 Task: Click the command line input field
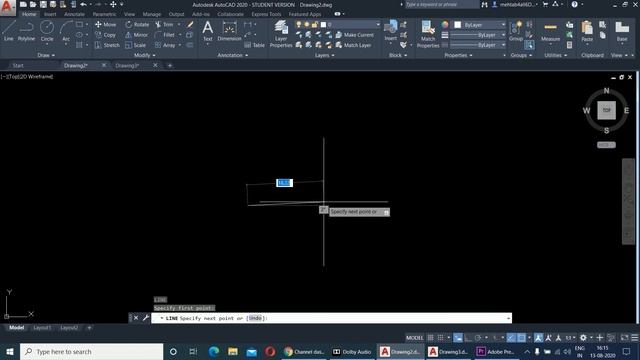[331, 318]
